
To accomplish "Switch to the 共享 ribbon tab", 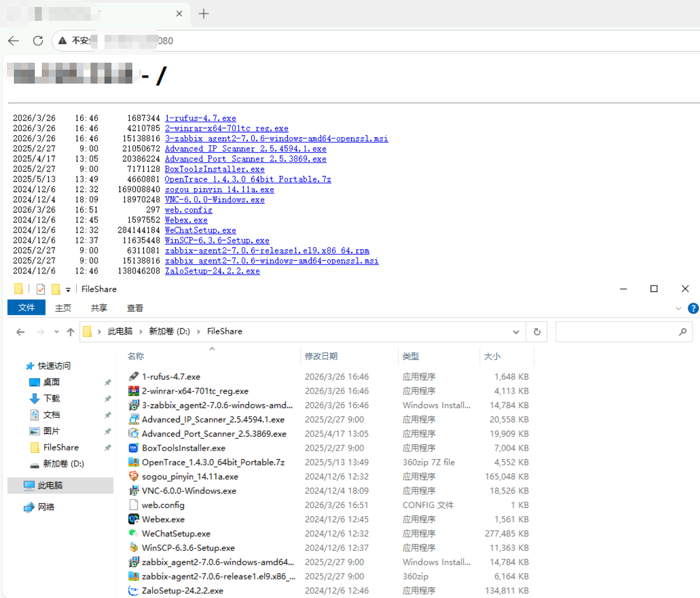I will [99, 308].
